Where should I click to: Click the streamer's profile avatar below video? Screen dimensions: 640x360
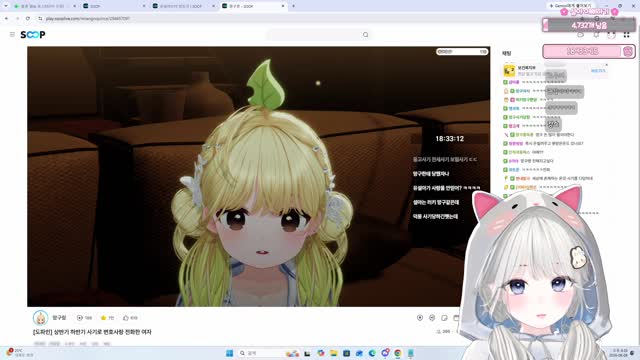pos(40,318)
